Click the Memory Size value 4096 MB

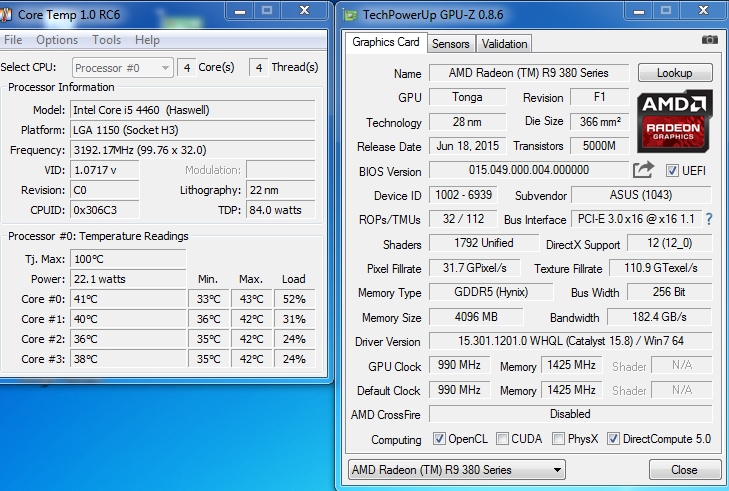[x=476, y=317]
